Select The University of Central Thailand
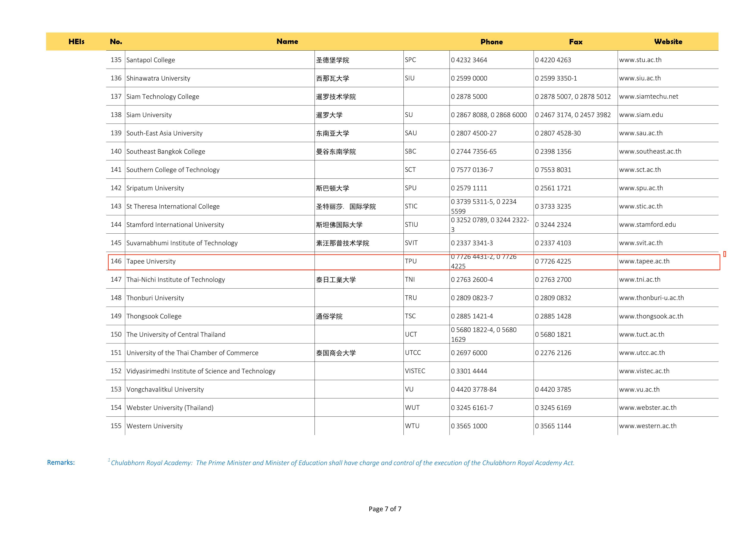 [220, 335]
